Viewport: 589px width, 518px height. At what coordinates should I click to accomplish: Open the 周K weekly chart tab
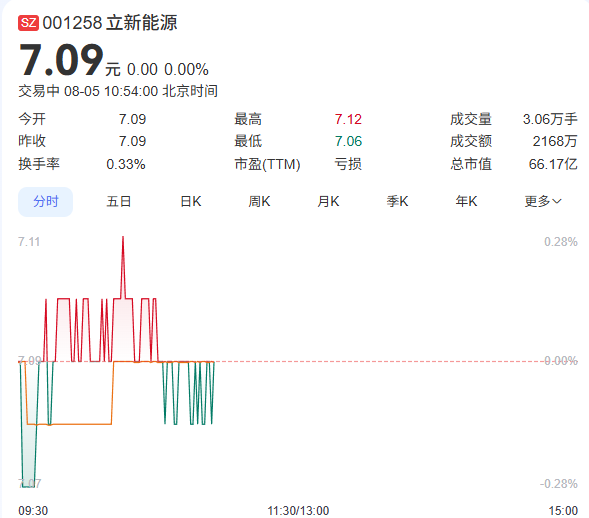(x=259, y=202)
